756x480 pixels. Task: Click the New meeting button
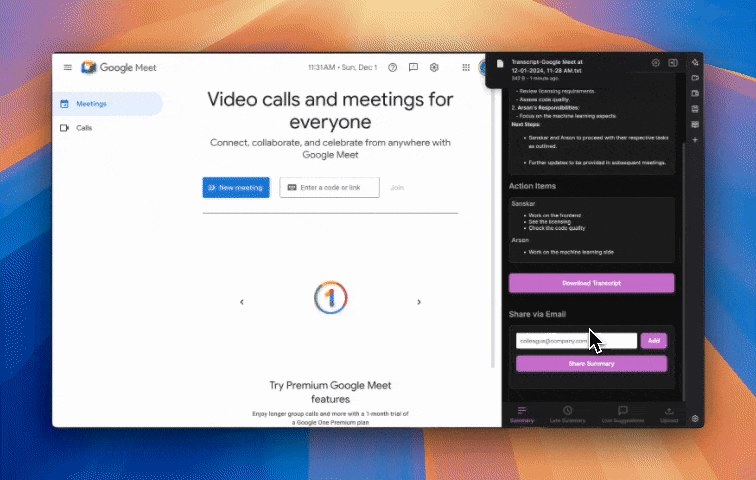[236, 188]
